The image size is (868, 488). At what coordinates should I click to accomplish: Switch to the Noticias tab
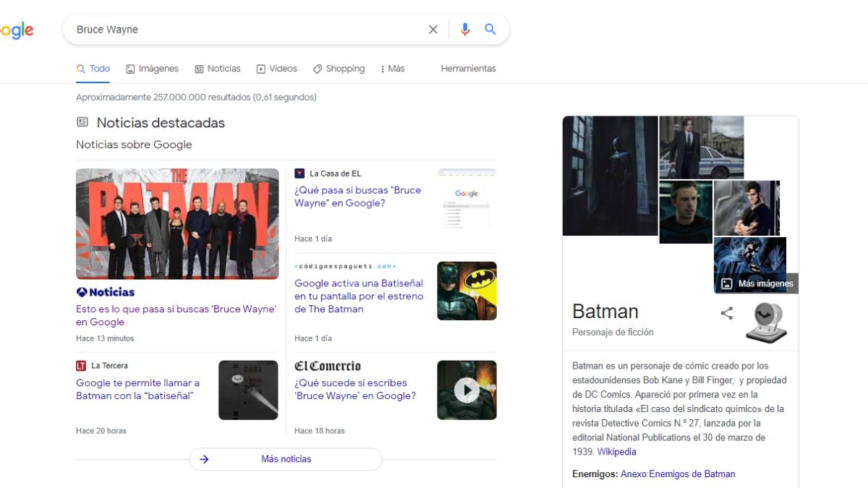coord(217,69)
